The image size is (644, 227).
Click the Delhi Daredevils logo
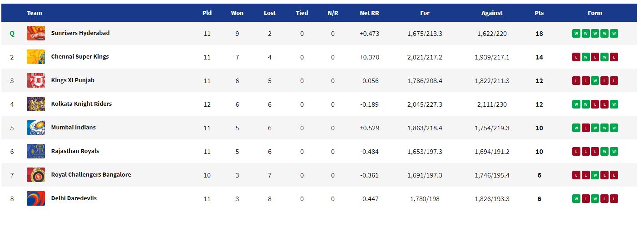click(36, 198)
